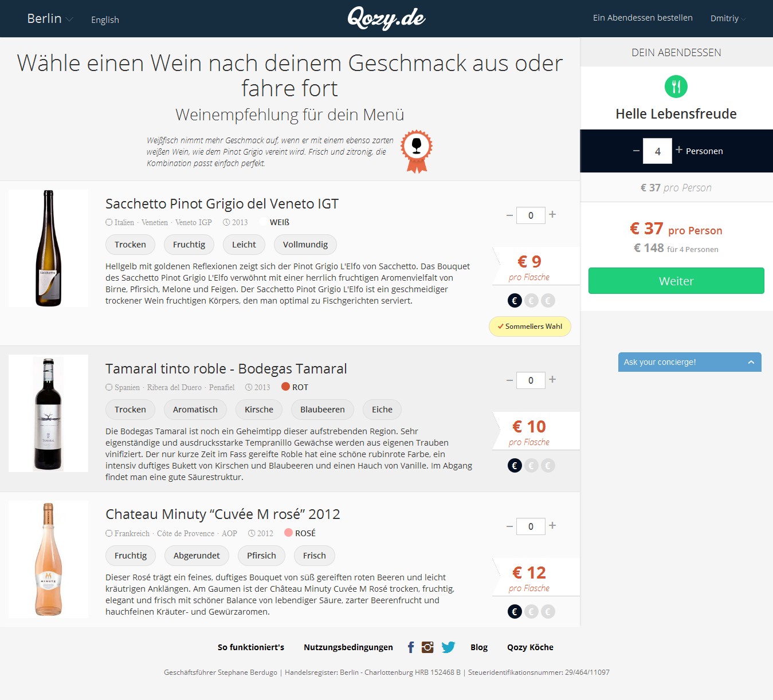Open Sacchetto Pinot Grigio del Veneto title

(x=222, y=204)
